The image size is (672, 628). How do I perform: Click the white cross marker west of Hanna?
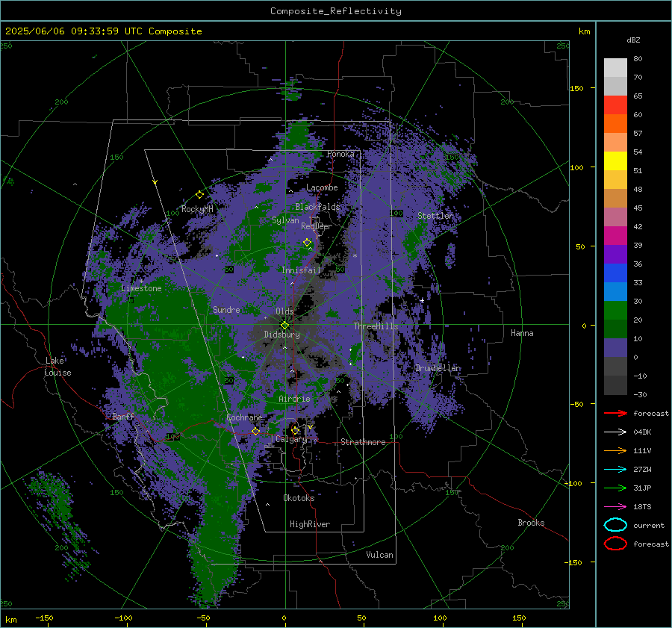pos(422,300)
